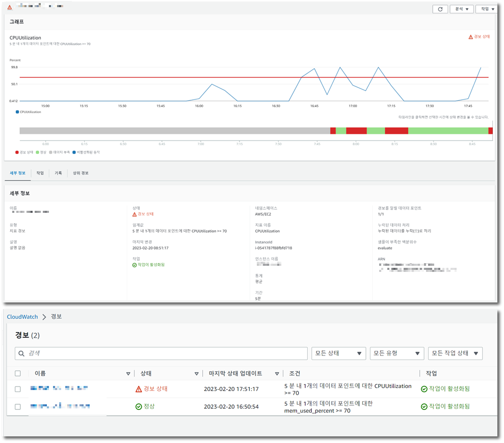Click the 경보 breadcrumb item
The width and height of the screenshot is (504, 443).
click(56, 316)
